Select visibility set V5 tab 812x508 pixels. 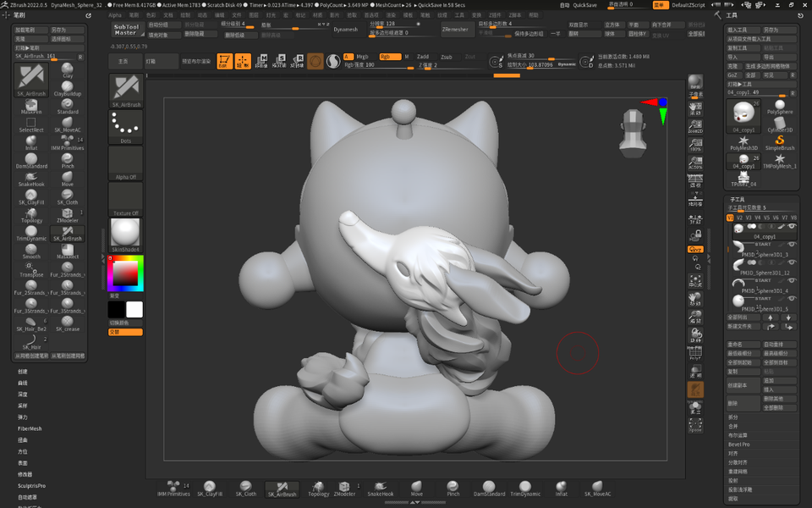coord(766,218)
